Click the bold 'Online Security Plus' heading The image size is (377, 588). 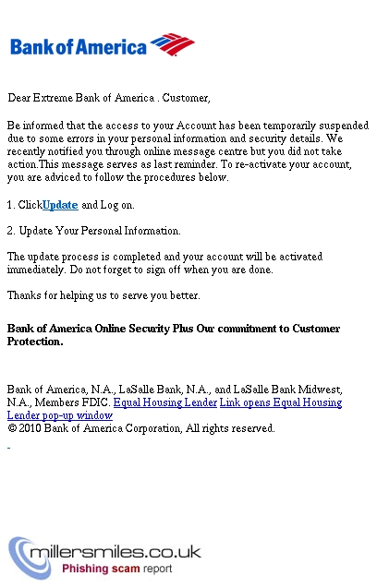click(174, 335)
